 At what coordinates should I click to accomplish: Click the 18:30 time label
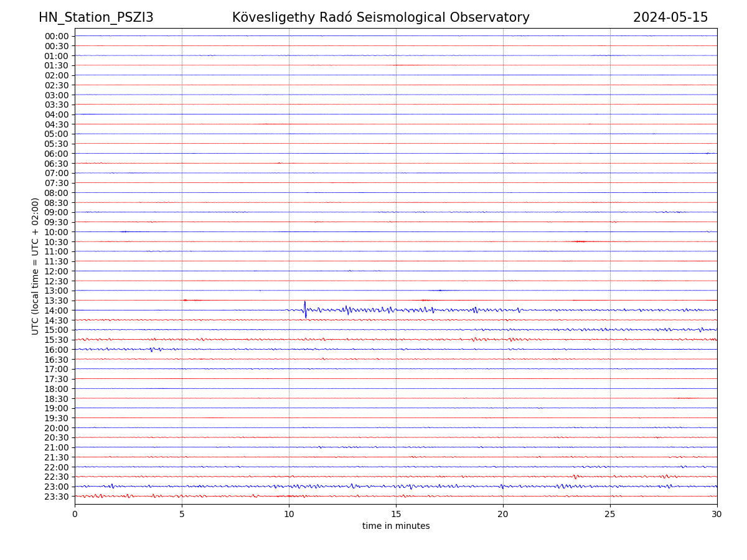point(56,399)
